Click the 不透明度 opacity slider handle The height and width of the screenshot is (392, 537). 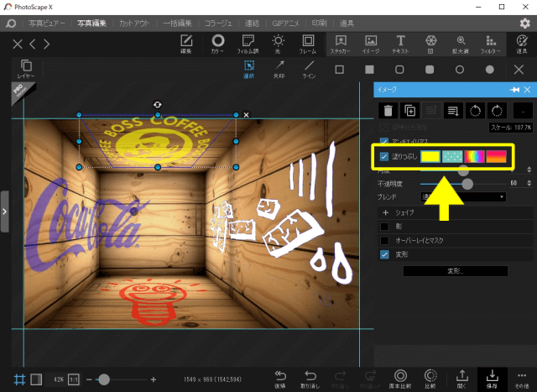click(x=467, y=184)
